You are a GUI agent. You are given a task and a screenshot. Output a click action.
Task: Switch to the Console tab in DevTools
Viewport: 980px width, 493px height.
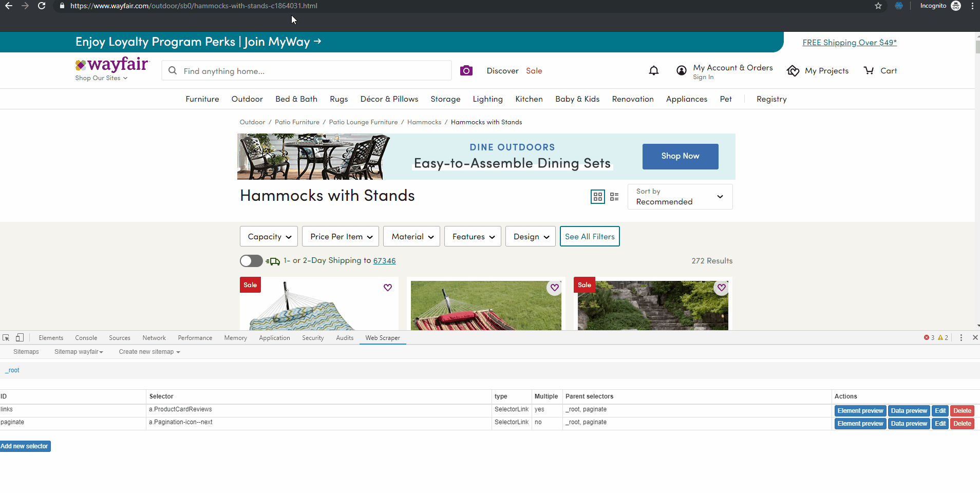pos(86,337)
